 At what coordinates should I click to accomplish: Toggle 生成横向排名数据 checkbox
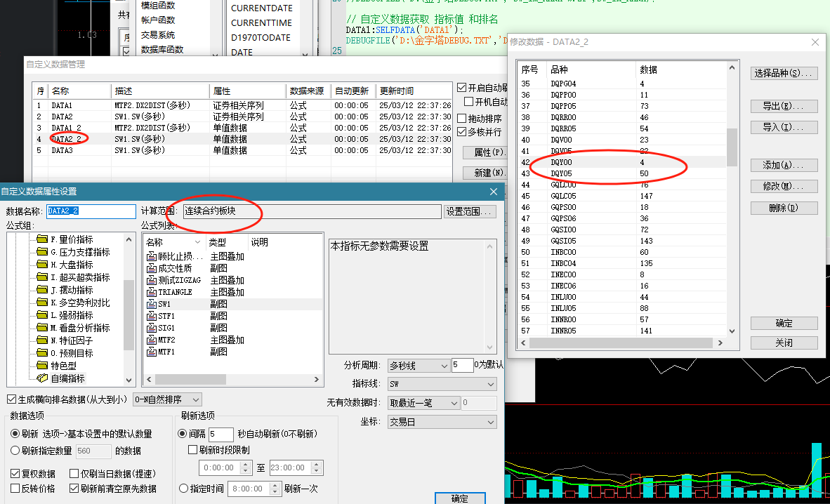pos(12,399)
